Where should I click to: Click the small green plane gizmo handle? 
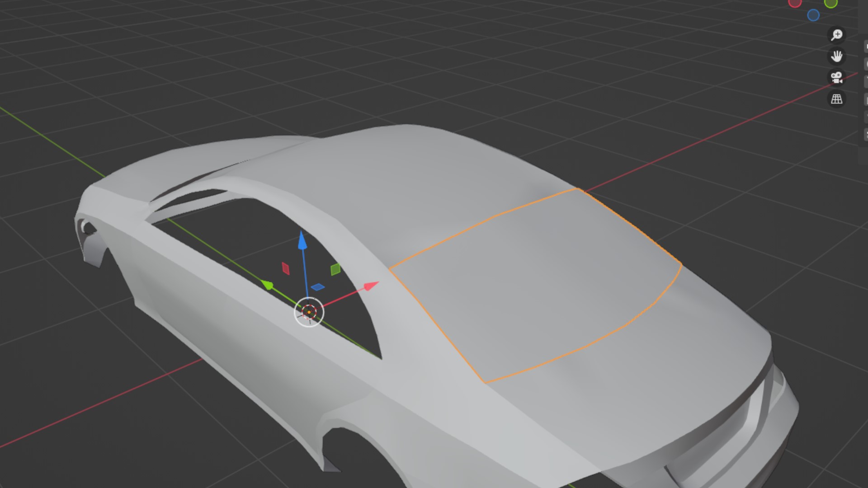335,269
